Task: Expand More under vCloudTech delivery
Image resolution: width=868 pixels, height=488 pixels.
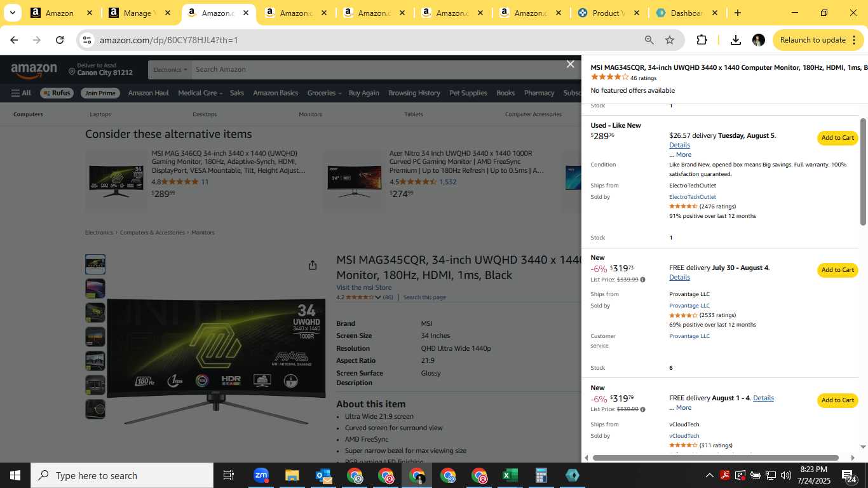Action: [684, 407]
